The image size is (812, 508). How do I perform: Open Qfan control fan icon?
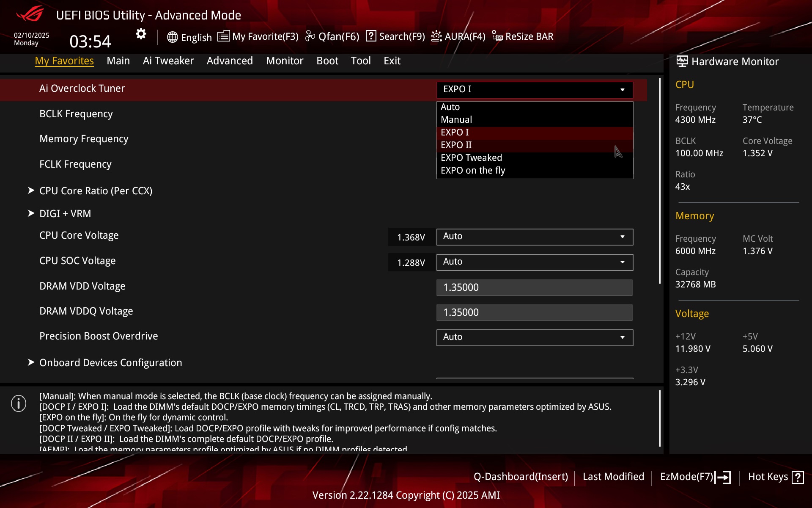310,36
